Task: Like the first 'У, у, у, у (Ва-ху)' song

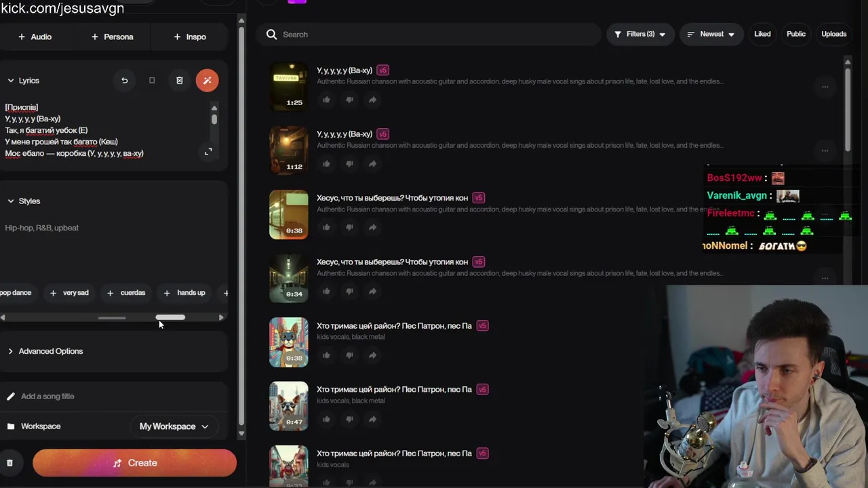Action: [326, 100]
